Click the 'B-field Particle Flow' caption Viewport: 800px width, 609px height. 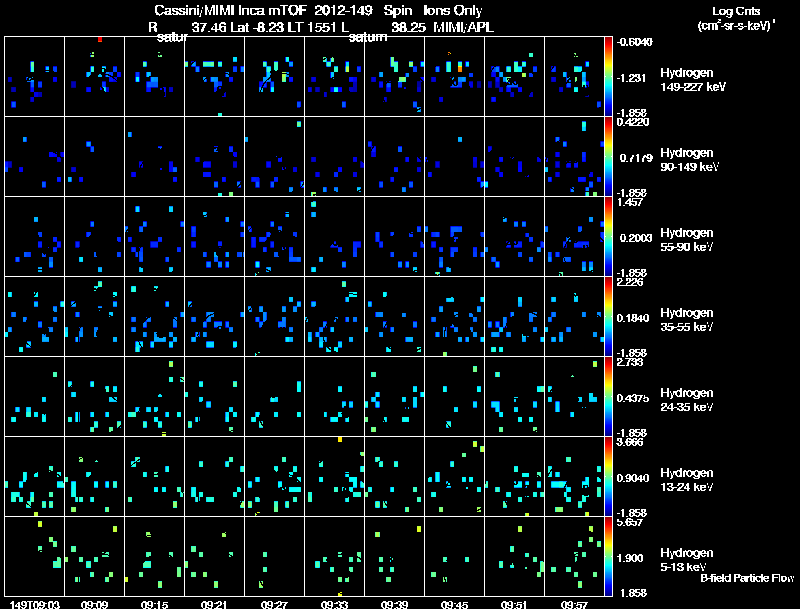747,578
